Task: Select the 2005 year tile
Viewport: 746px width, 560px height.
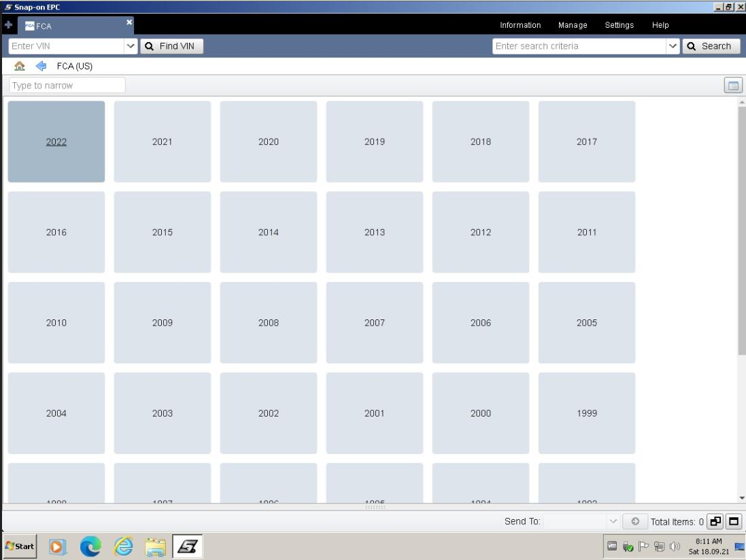Action: (x=587, y=323)
